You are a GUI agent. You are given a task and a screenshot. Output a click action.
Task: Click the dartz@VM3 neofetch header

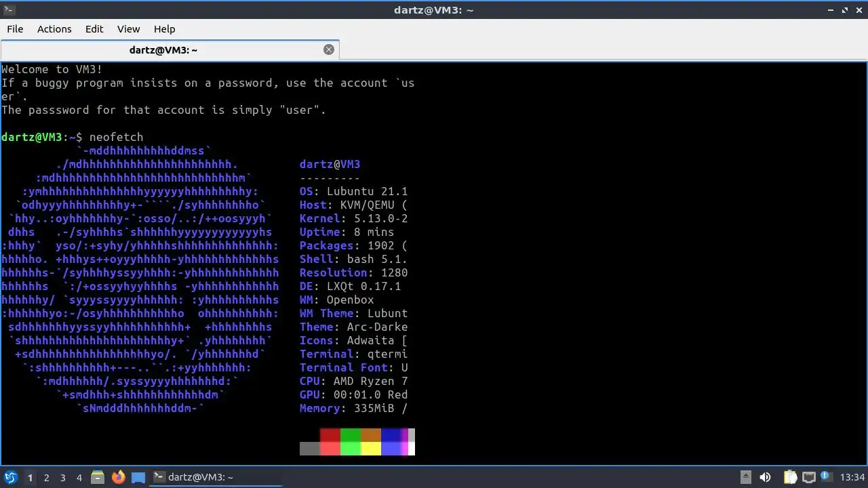(330, 164)
